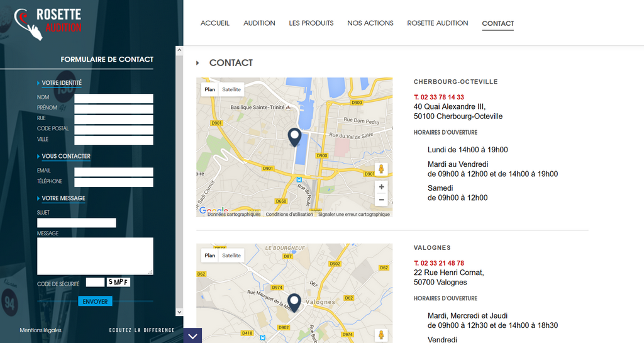
Task: Click the Valognes map location pin
Action: (294, 302)
